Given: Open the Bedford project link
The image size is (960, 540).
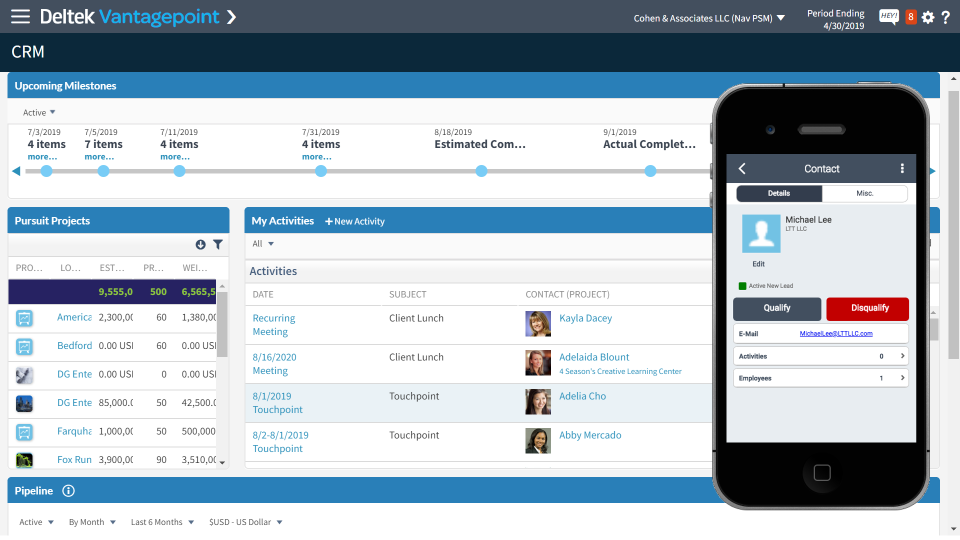Looking at the screenshot, I should point(74,346).
